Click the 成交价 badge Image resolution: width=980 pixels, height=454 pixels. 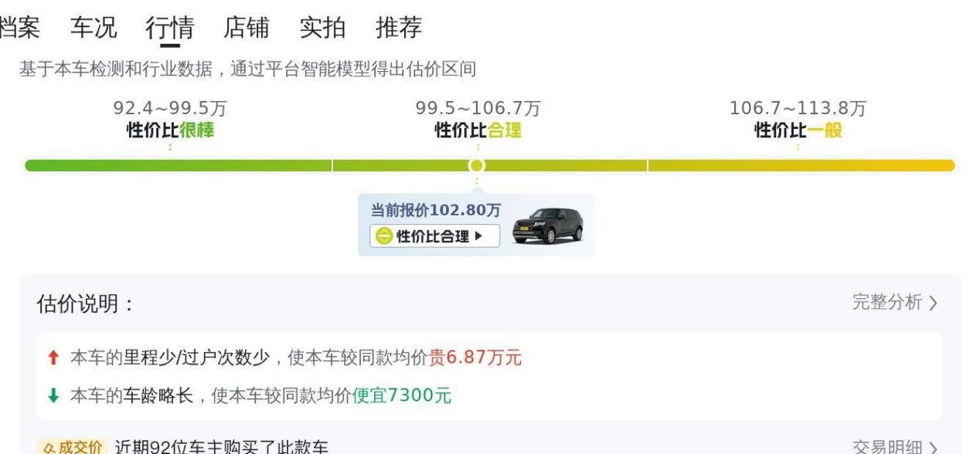click(x=70, y=448)
